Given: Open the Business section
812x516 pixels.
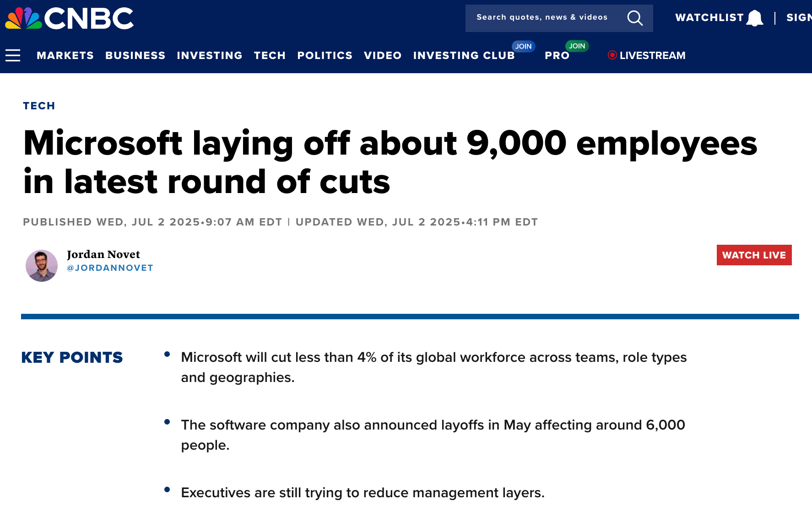Looking at the screenshot, I should click(x=135, y=55).
